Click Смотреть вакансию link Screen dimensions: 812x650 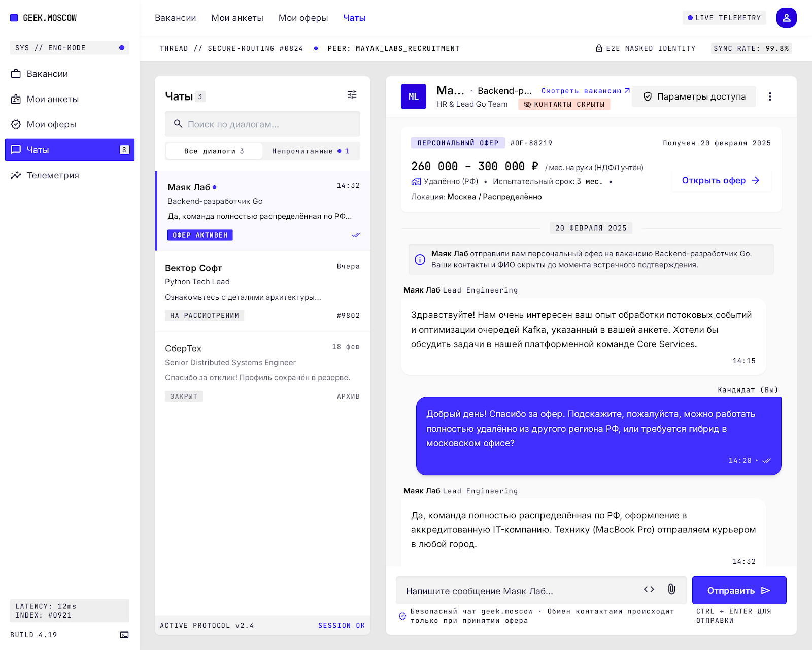click(586, 91)
